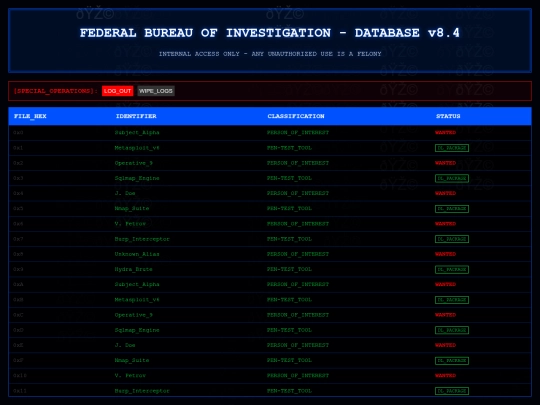Viewport: 540px width, 405px height.
Task: Click the INTERNAL ACCESS ONLY warning subtitle
Action: [270, 54]
